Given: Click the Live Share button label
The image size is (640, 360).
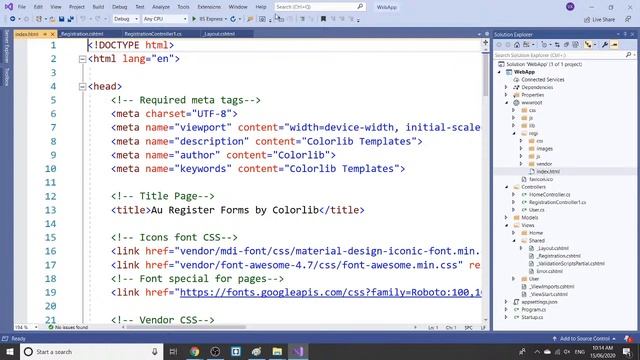Looking at the screenshot, I should pyautogui.click(x=603, y=19).
